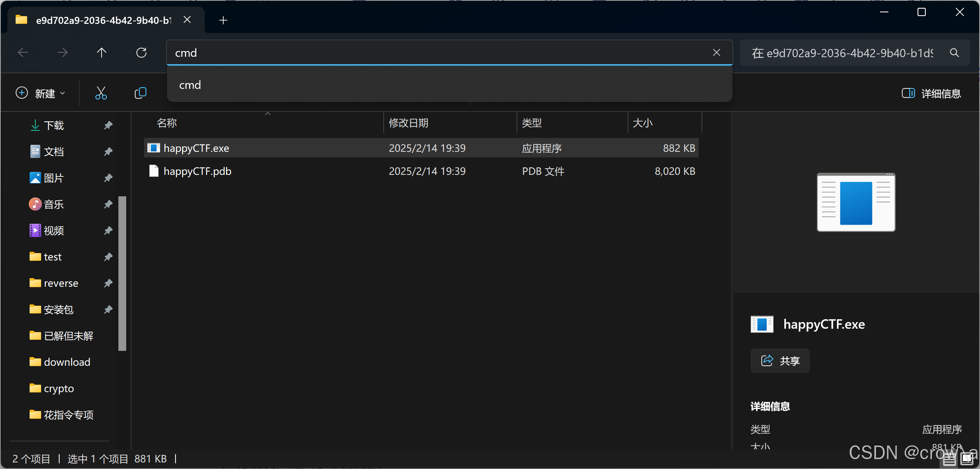Expand the New dropdown menu
Viewport: 980px width, 469px height.
pos(41,93)
